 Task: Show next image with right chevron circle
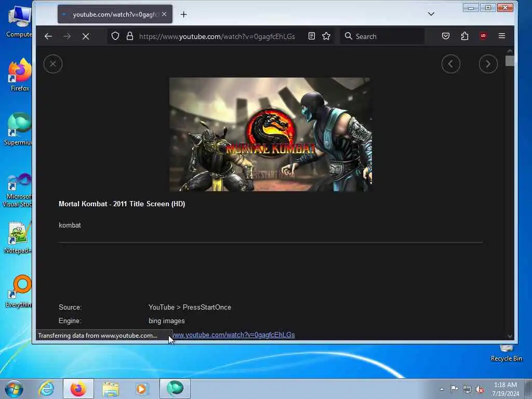click(x=488, y=64)
